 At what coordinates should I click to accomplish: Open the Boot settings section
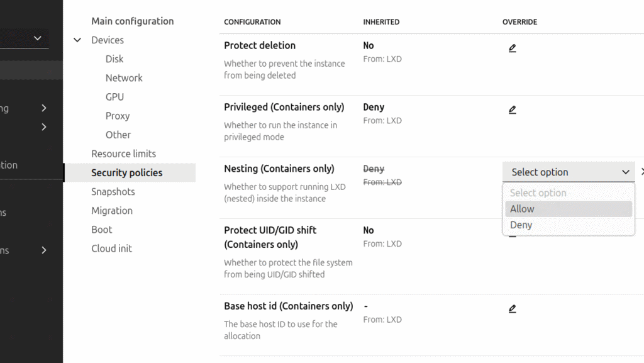102,230
